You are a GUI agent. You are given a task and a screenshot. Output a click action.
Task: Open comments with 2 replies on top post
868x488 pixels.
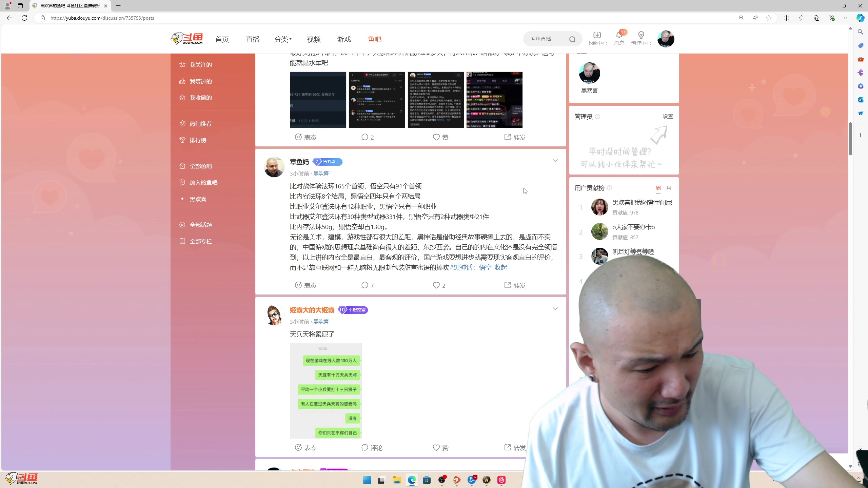(368, 137)
